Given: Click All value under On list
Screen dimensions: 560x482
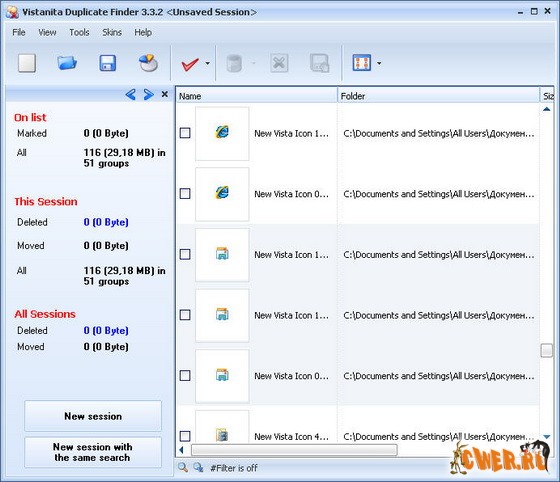Looking at the screenshot, I should click(125, 158).
